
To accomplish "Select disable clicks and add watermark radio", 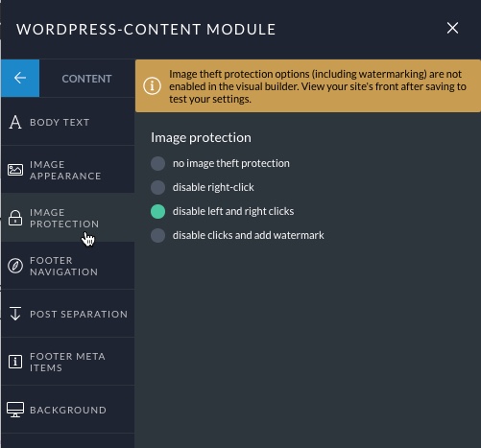I will (157, 236).
